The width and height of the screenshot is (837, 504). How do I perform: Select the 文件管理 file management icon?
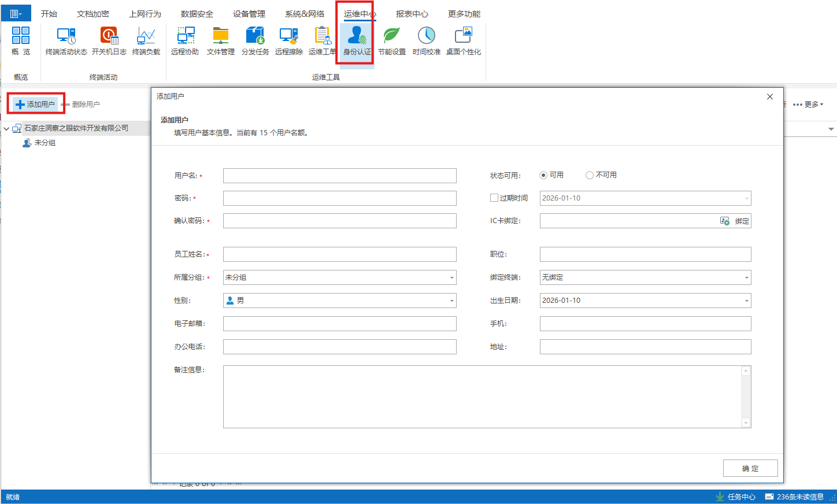point(220,40)
